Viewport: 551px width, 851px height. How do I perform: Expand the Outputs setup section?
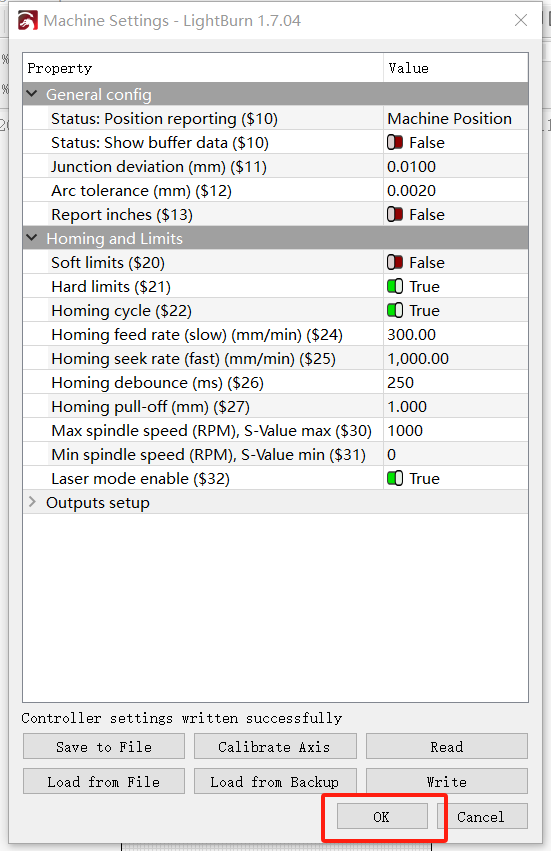click(x=32, y=503)
